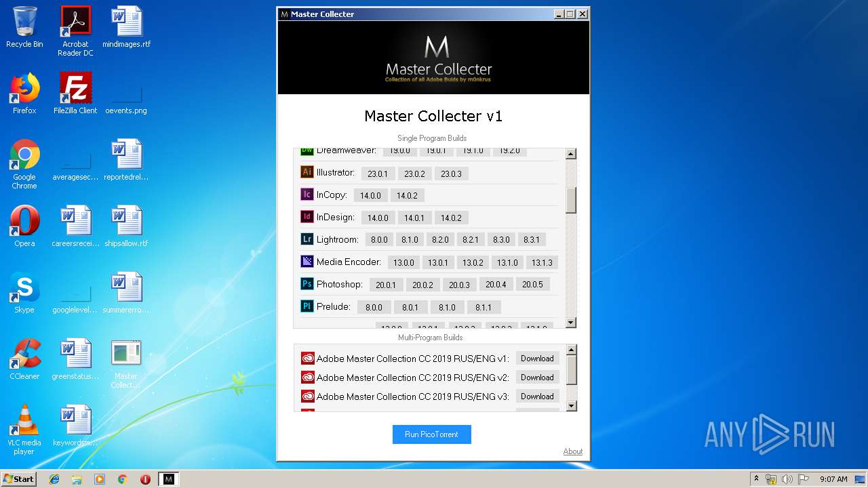The width and height of the screenshot is (868, 488).
Task: Open FileZilla Client desktop shortcut
Action: (x=75, y=94)
